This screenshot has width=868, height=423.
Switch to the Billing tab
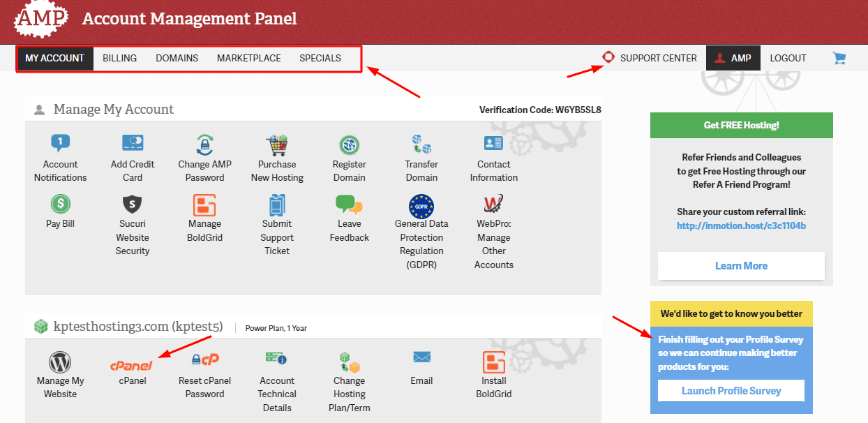click(x=120, y=58)
